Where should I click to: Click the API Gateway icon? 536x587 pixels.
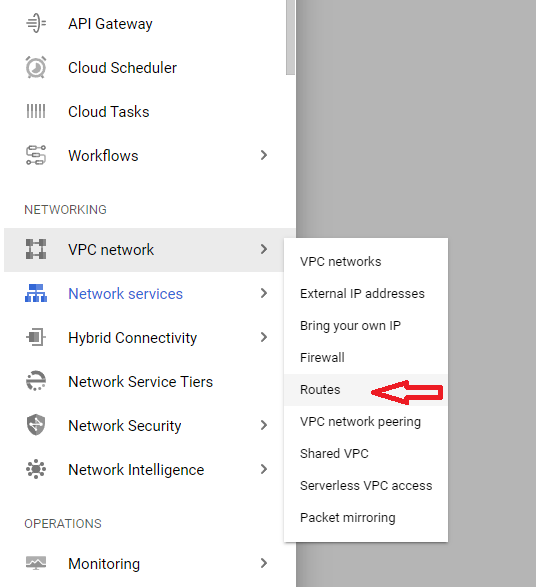[36, 23]
